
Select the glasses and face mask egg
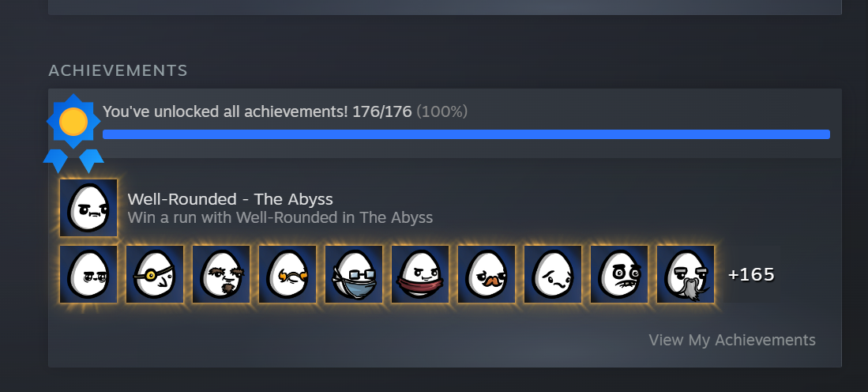tap(355, 274)
